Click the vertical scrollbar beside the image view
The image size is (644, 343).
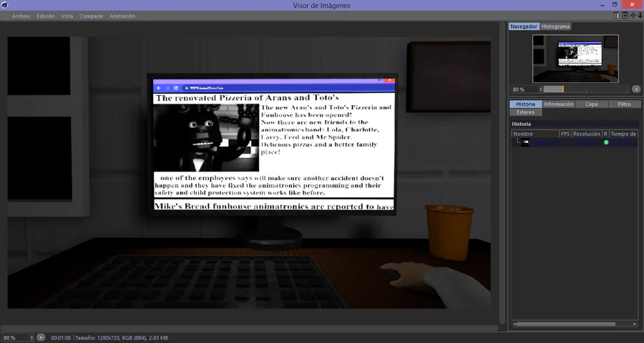coord(502,173)
